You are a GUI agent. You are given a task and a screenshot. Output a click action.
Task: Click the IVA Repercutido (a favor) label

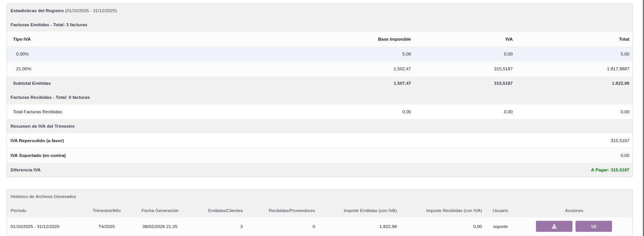(37, 141)
